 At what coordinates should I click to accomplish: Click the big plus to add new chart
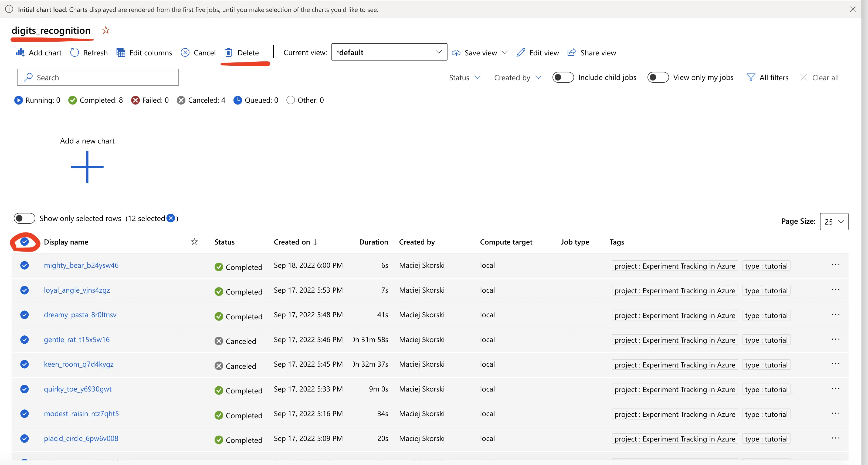[87, 167]
